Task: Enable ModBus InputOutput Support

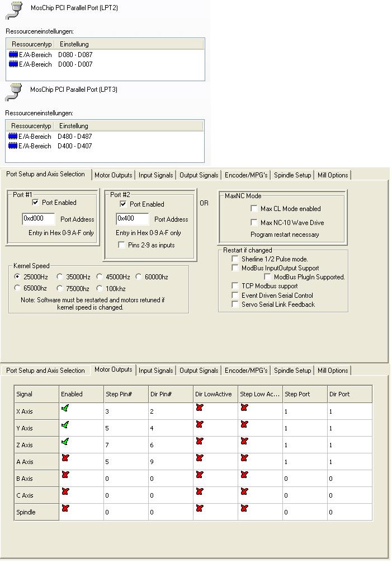Action: (235, 268)
